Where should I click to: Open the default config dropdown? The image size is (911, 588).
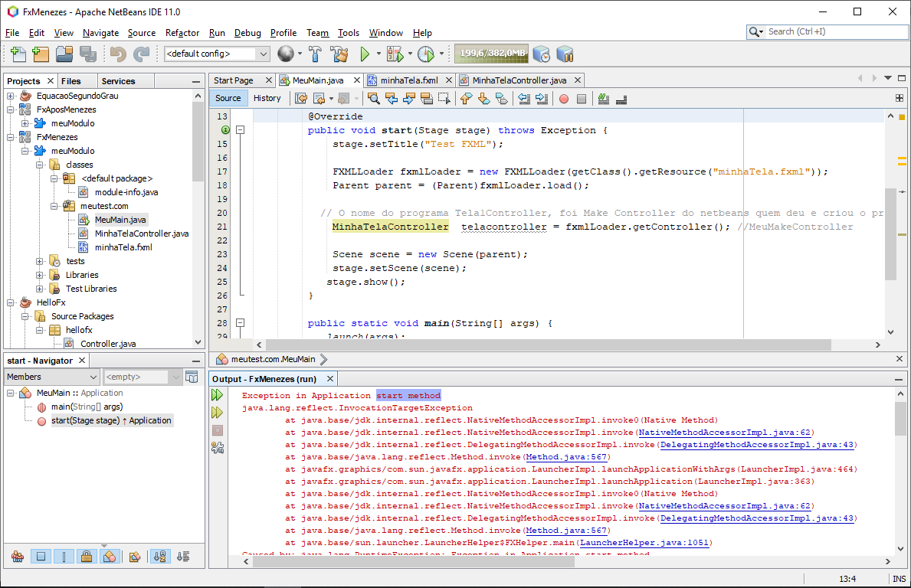[217, 54]
